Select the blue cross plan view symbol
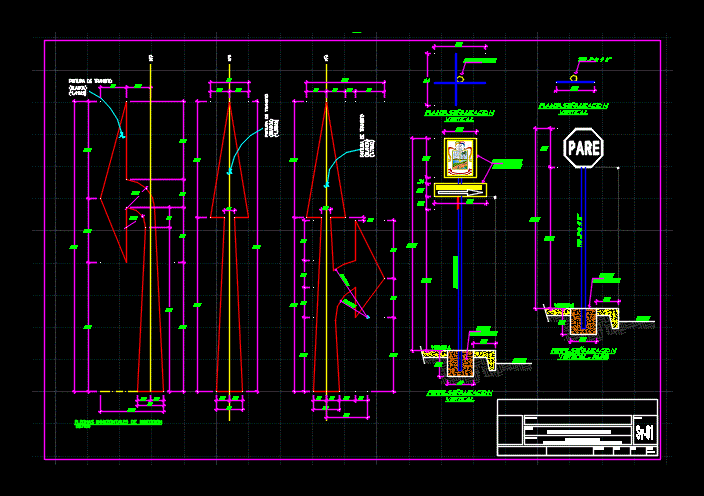The width and height of the screenshot is (704, 496). pos(460,79)
